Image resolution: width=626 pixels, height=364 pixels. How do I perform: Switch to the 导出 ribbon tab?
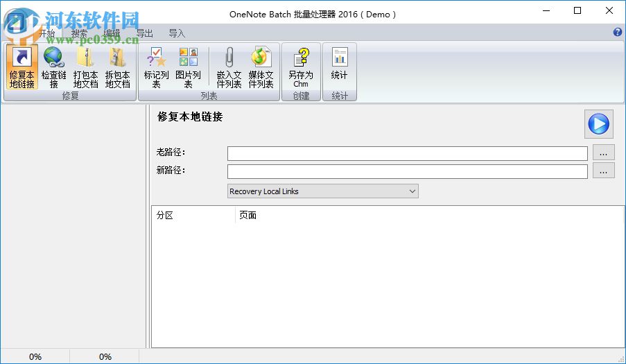click(144, 33)
